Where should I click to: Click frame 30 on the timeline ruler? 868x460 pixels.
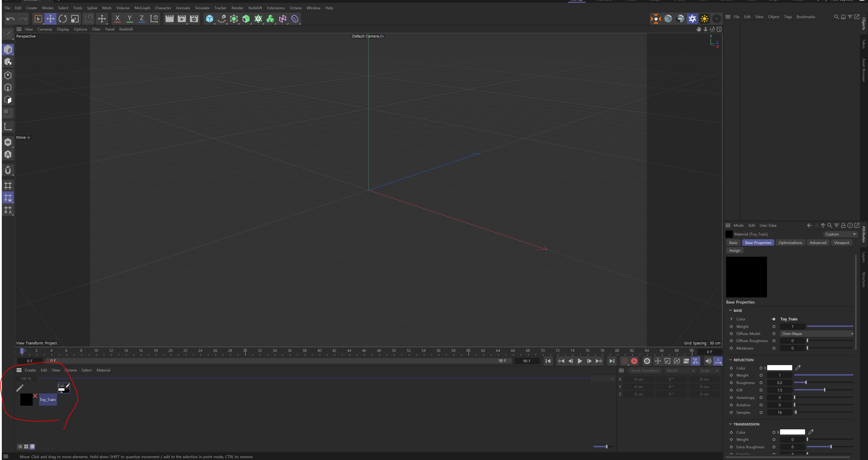(x=245, y=351)
